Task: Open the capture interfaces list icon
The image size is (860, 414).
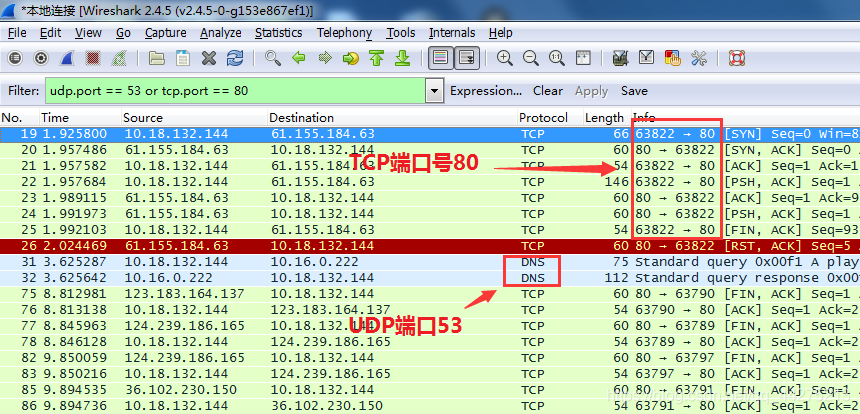Action: point(15,58)
